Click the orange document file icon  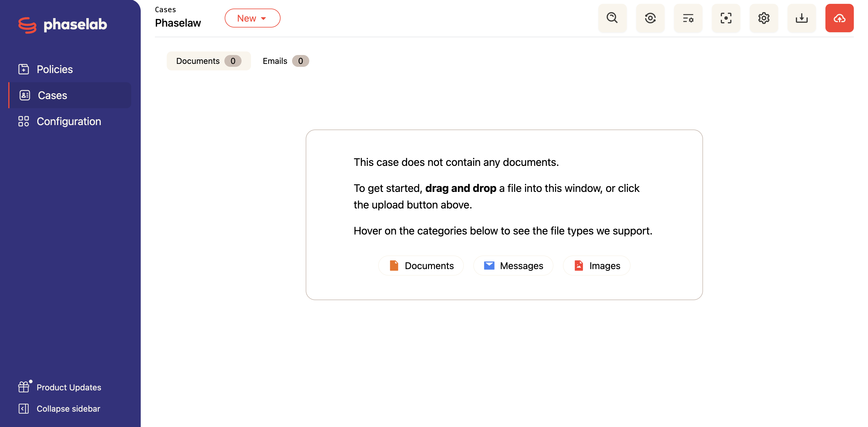coord(394,266)
